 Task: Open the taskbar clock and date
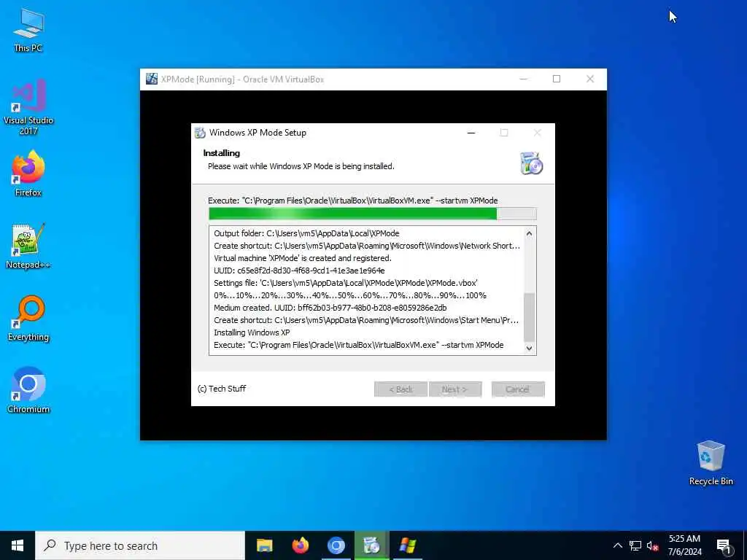click(684, 545)
